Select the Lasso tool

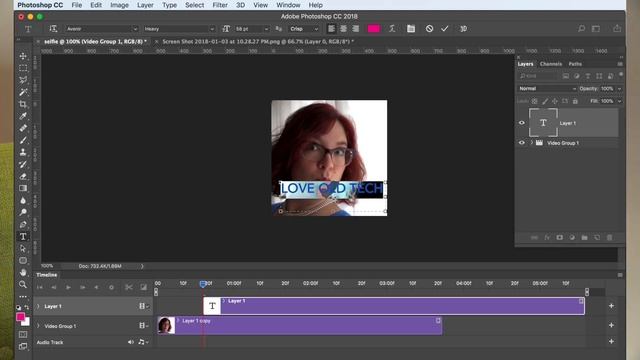pos(23,80)
